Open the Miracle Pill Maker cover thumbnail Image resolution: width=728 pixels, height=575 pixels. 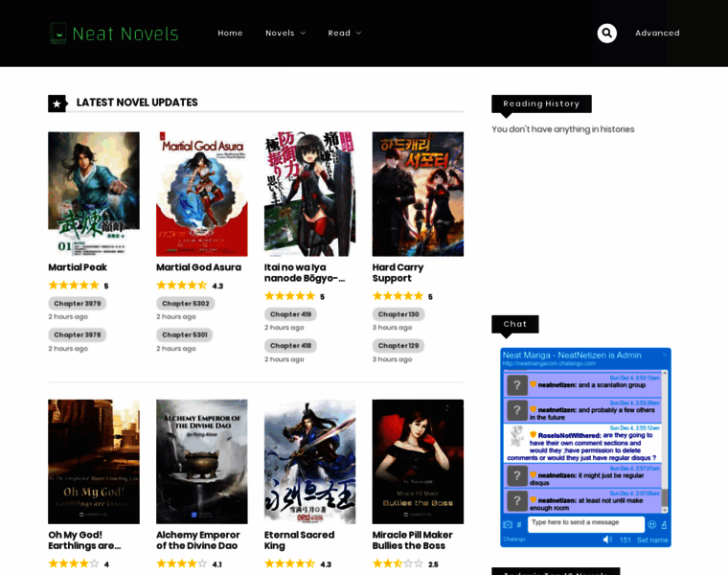[x=418, y=462]
